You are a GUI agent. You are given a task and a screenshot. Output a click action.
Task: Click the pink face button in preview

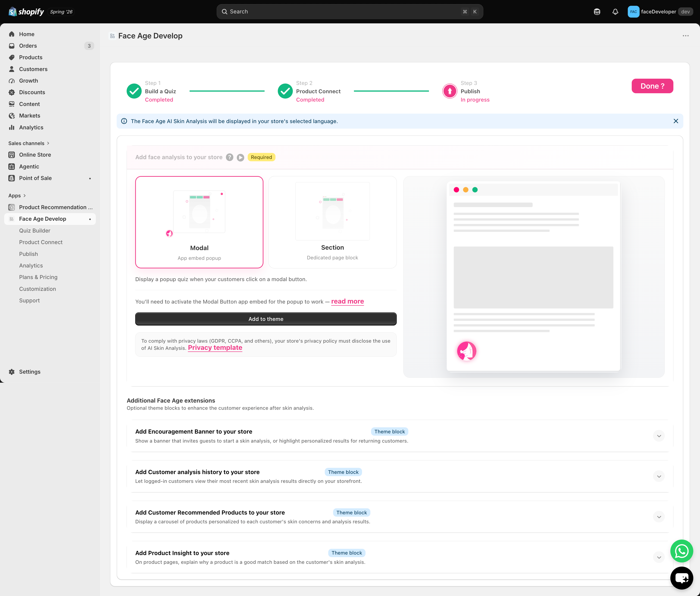467,351
